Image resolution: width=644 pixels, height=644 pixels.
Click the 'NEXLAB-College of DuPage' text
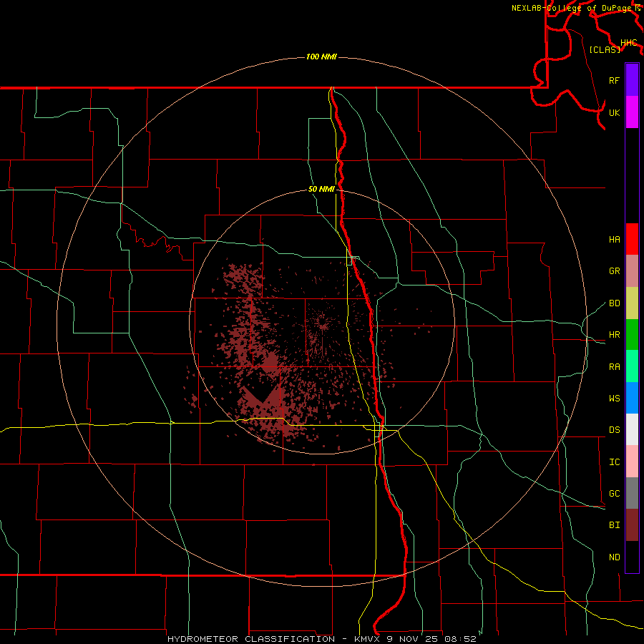573,8
